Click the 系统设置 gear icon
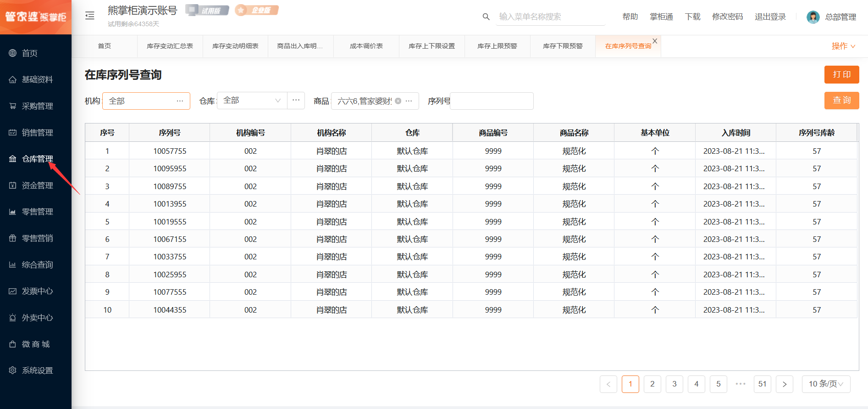This screenshot has height=409, width=868. [x=13, y=370]
